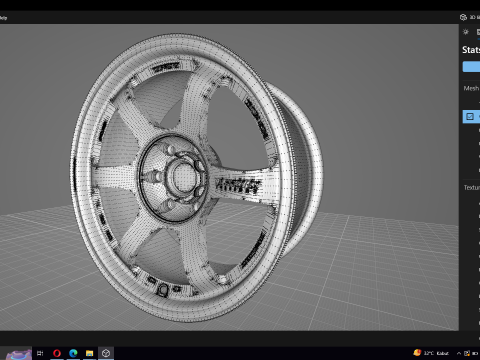Select the 3D Viewer taskbar icon
480x360 pixels.
(106, 353)
